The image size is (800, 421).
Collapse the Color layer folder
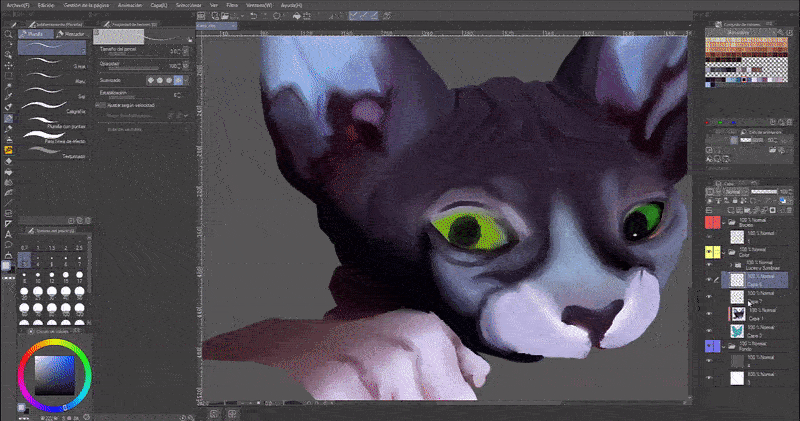pyautogui.click(x=724, y=252)
